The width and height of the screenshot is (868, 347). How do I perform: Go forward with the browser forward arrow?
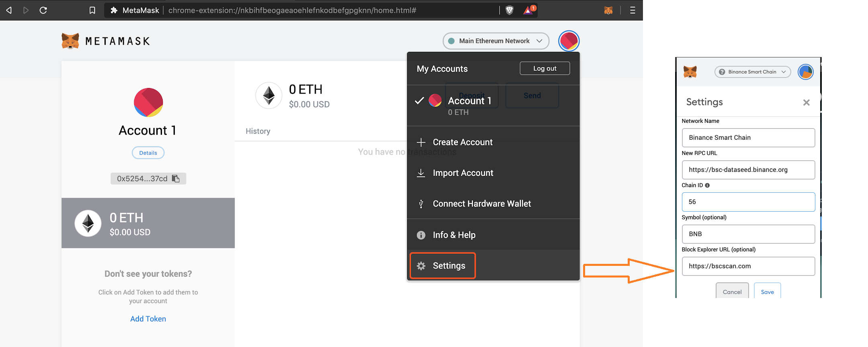coord(26,10)
